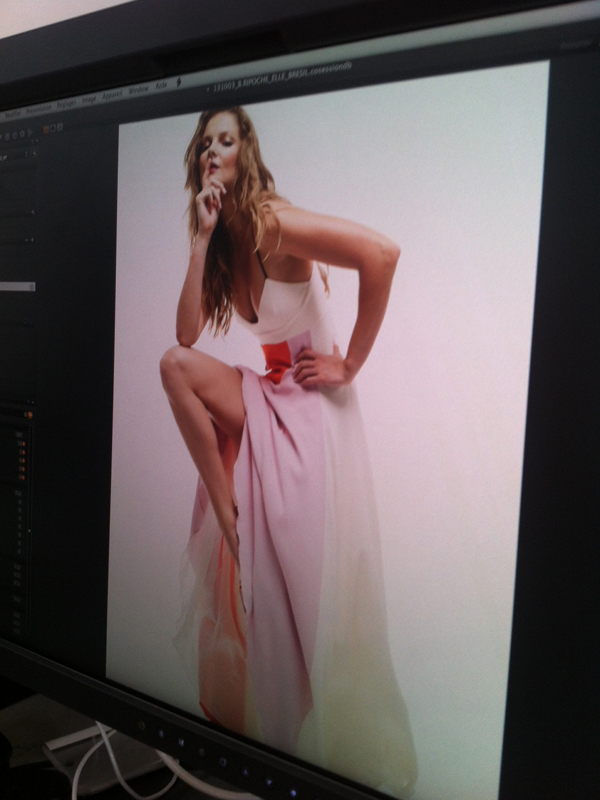Click the third icon in the orange icon group
This screenshot has height=800, width=600.
(59, 128)
